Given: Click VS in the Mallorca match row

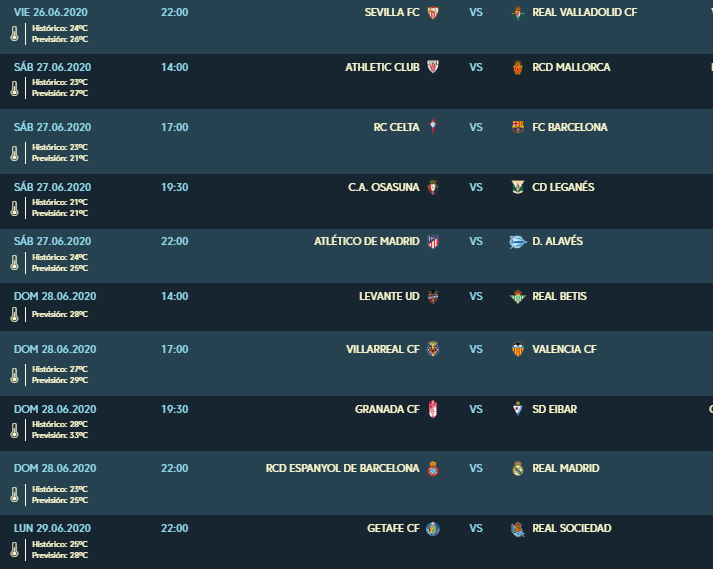Looking at the screenshot, I should pyautogui.click(x=476, y=67).
